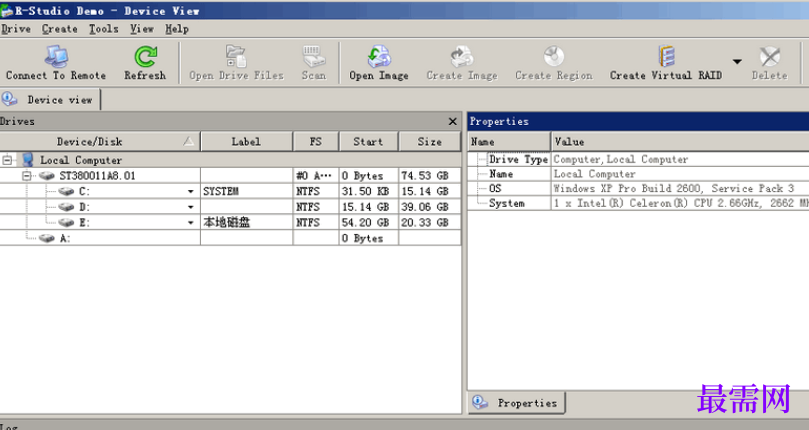Click the drive E: disk icon
809x430 pixels.
(66, 222)
